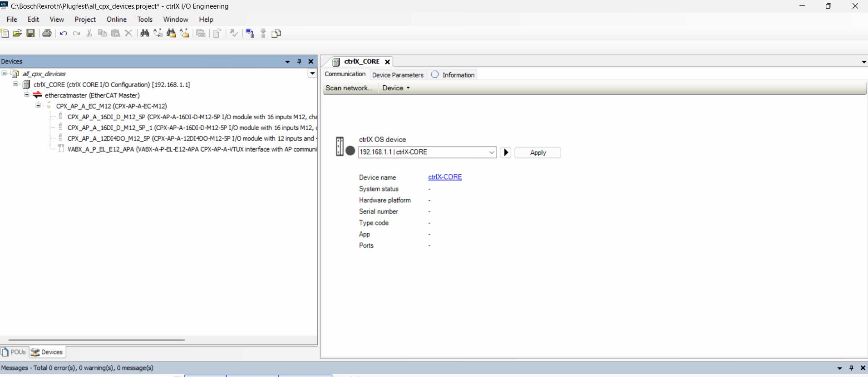The width and height of the screenshot is (868, 377).
Task: Open the File menu
Action: pyautogui.click(x=12, y=20)
